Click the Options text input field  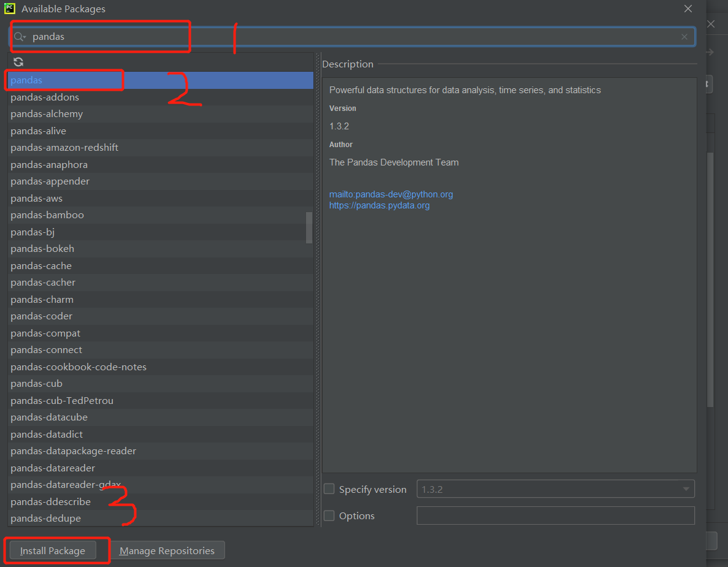[x=555, y=516]
